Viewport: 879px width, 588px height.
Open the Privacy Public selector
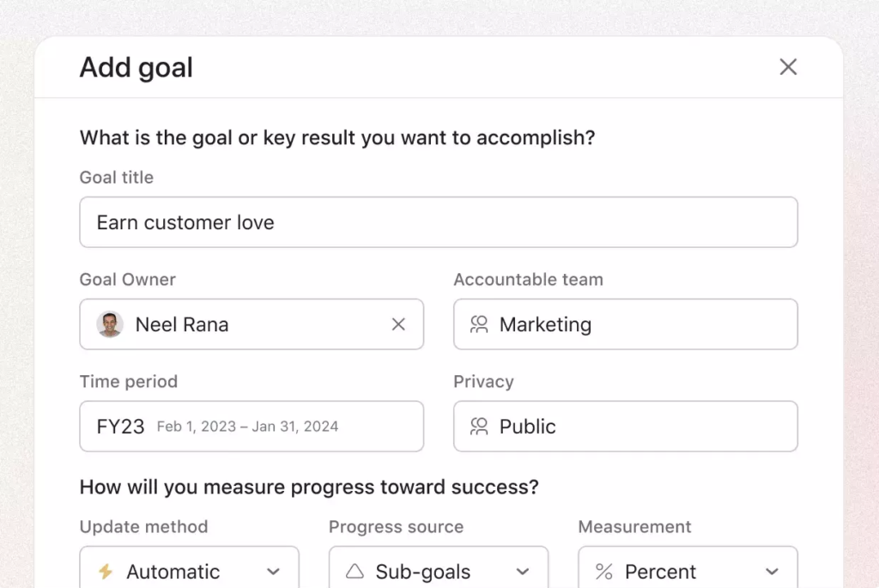(x=626, y=426)
